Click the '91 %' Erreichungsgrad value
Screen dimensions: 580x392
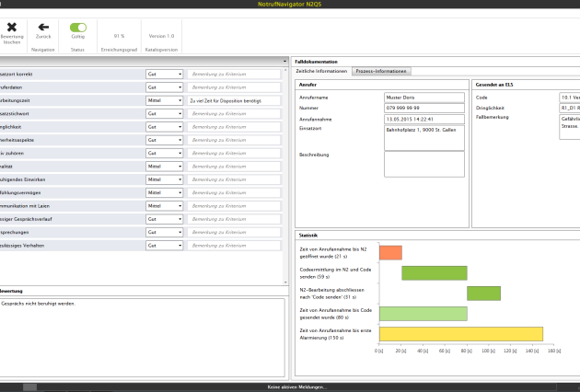click(119, 36)
